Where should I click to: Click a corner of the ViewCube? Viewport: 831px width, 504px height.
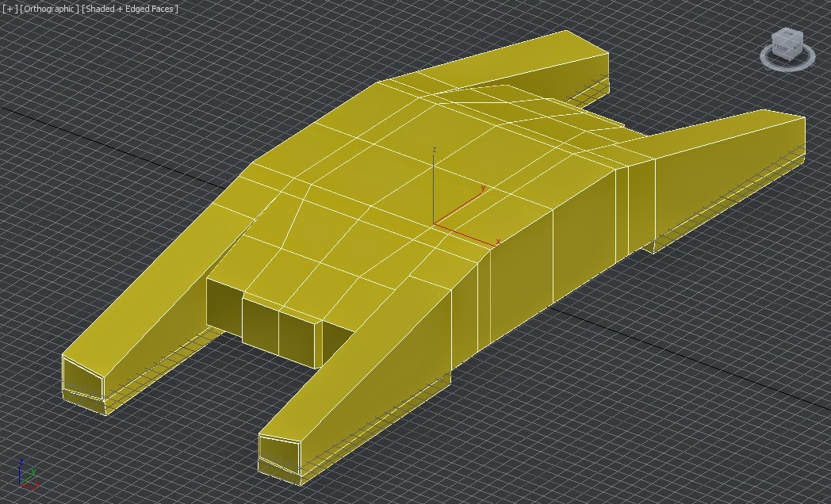click(x=772, y=36)
